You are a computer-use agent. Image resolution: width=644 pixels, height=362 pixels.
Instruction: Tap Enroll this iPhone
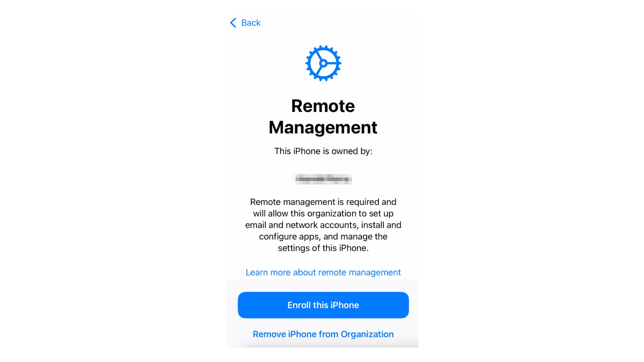click(323, 305)
